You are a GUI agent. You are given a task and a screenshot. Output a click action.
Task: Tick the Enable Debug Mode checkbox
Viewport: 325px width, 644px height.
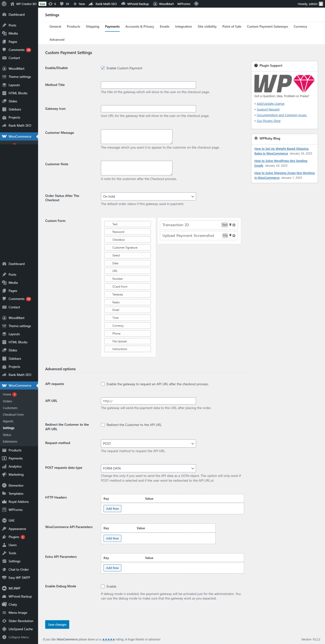pyautogui.click(x=103, y=586)
